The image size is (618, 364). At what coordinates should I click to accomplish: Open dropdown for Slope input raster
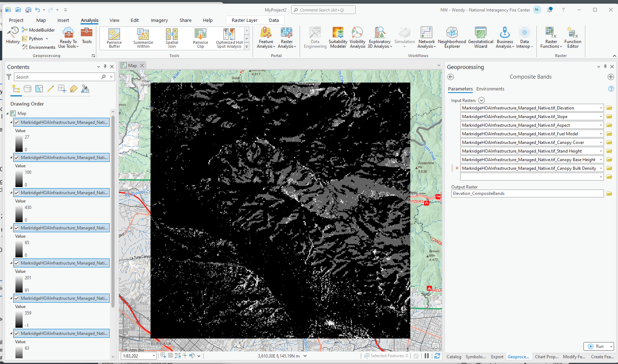601,117
